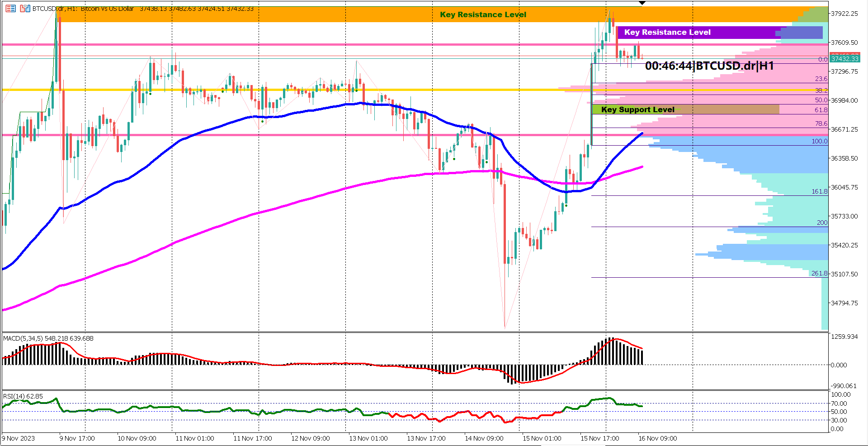Click the 00:46:44 candle countdown timer text
This screenshot has width=868, height=446.
click(668, 66)
